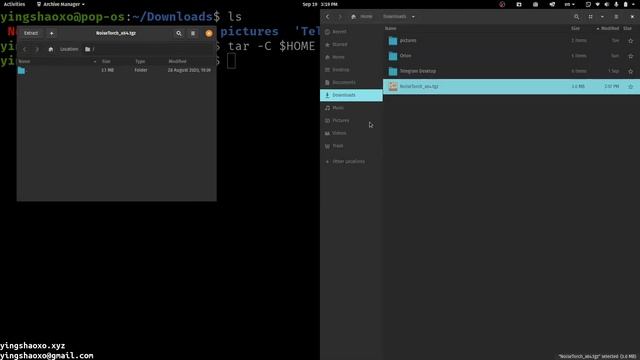Image resolution: width=640 pixels, height=360 pixels.
Task: Click Activities in the top bar
Action: pyautogui.click(x=14, y=4)
